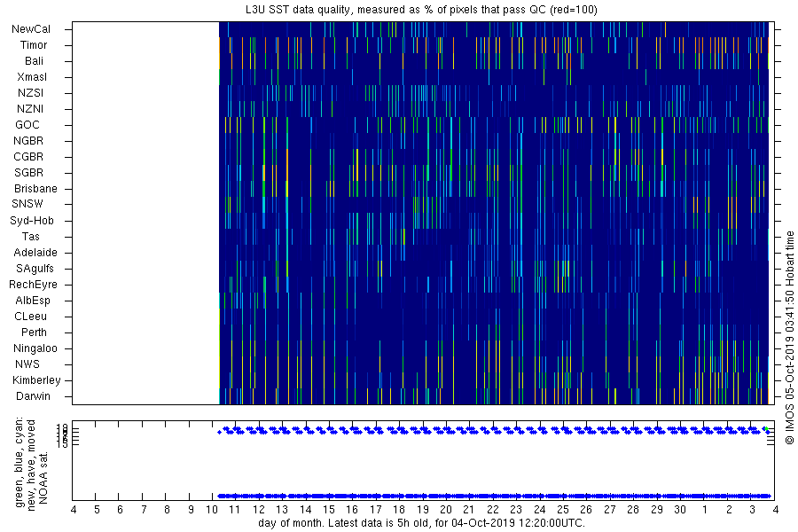Click the NGBR region label
The height and width of the screenshot is (532, 798).
click(x=28, y=140)
